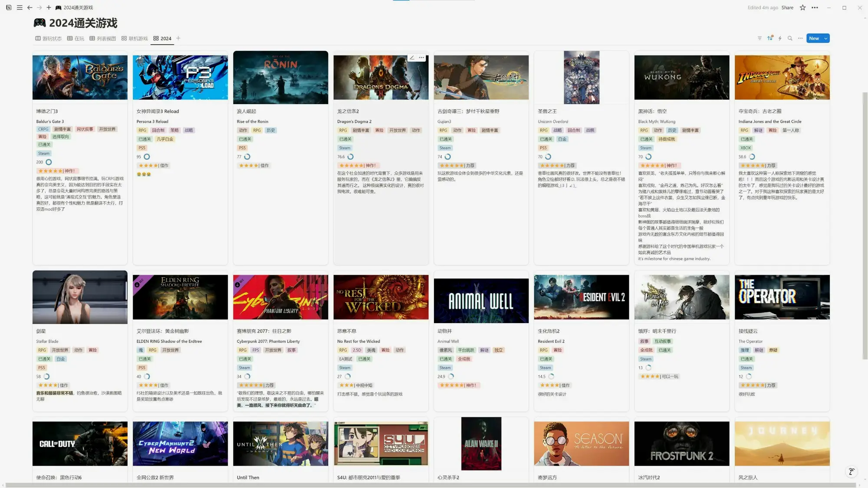
Task: Click the lightning automations icon
Action: [780, 38]
